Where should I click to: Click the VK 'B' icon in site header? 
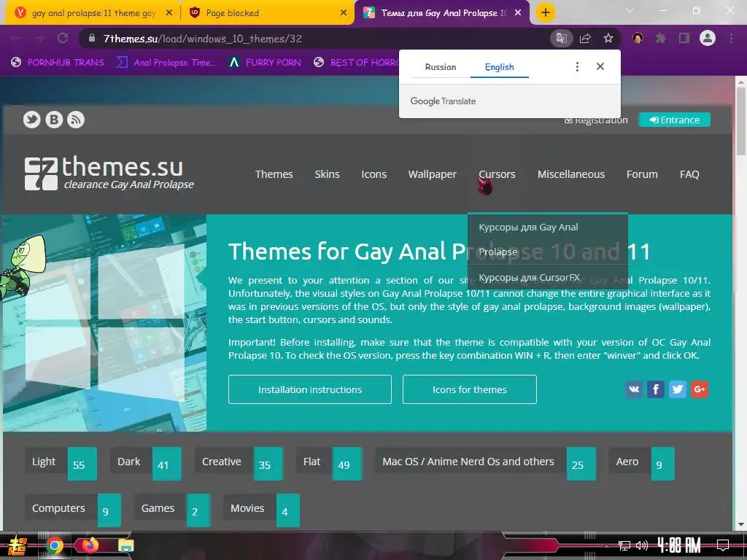(54, 120)
